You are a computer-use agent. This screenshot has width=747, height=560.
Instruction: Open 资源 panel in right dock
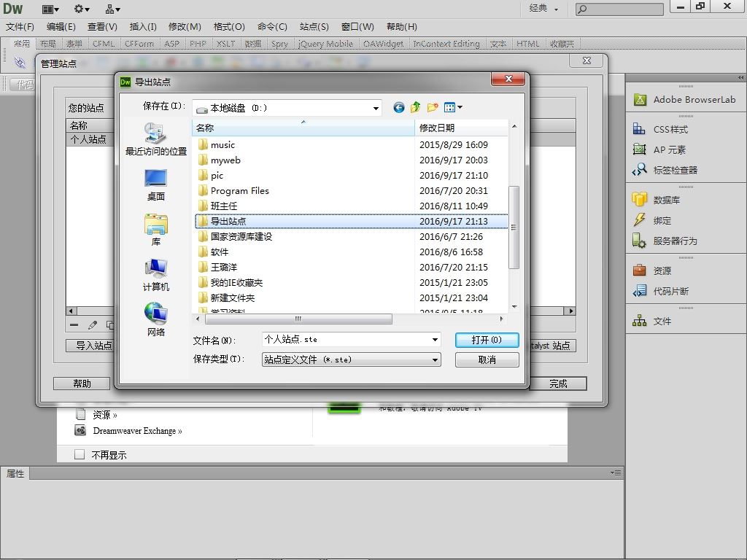pyautogui.click(x=651, y=271)
